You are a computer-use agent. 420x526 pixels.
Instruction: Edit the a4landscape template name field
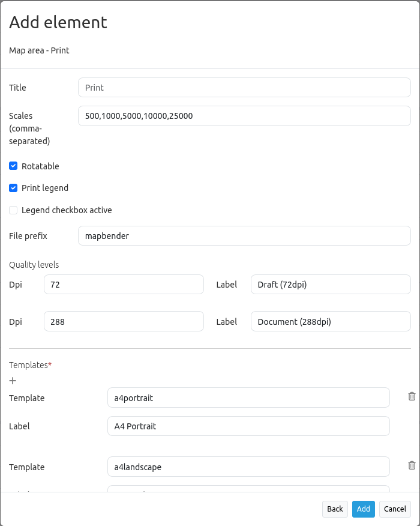(x=248, y=467)
